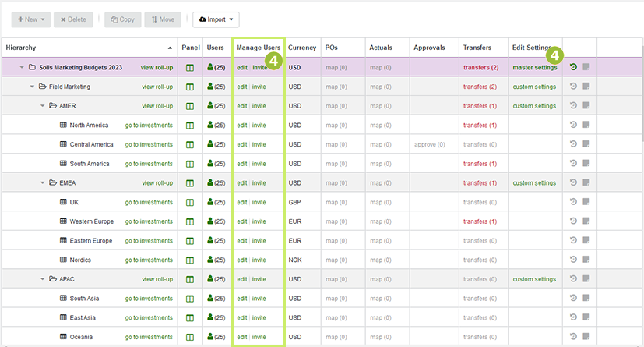Click history icon in Solis Marketing Budgets row
This screenshot has width=644, height=347.
pos(573,66)
